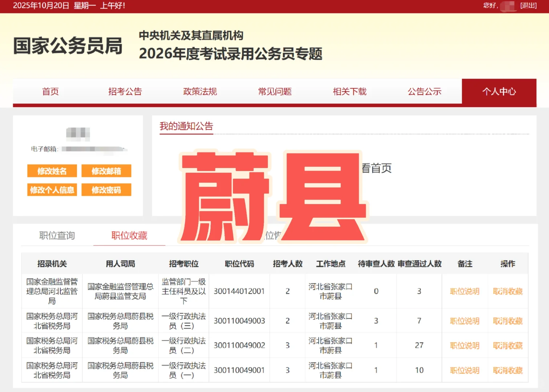549x392 pixels.
Task: Click the 招考人数 column header
Action: (x=288, y=264)
